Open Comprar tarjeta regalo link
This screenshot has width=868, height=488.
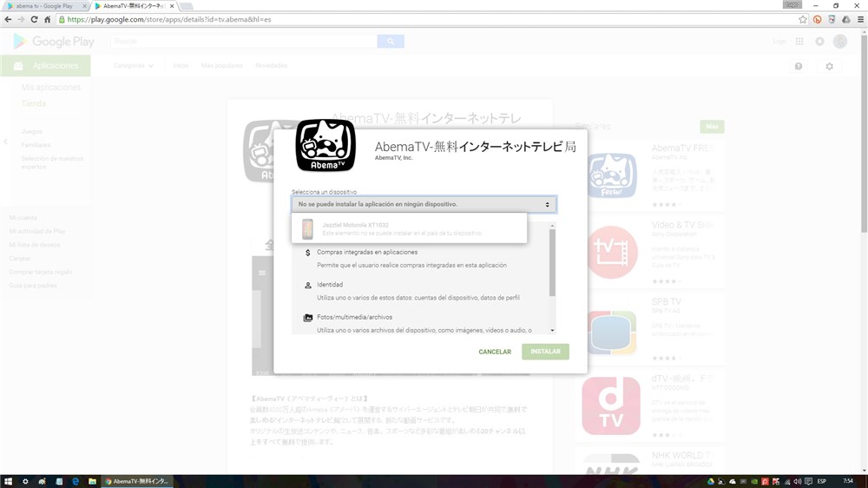tap(41, 272)
